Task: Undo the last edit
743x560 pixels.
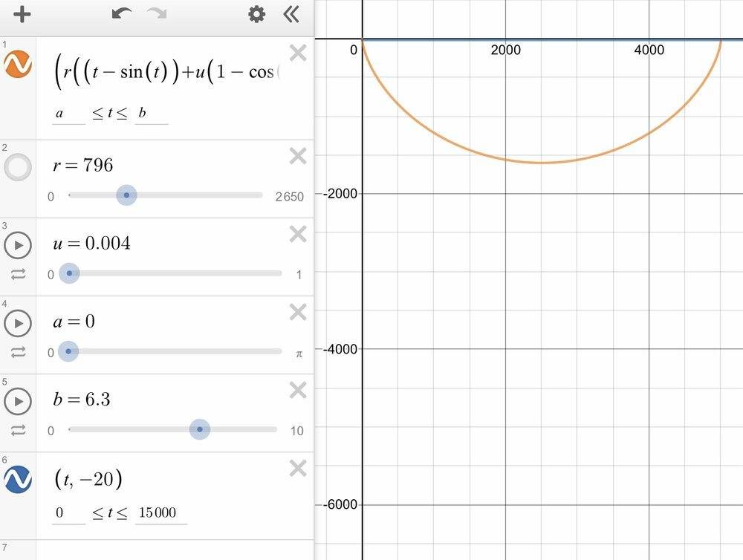Action: coord(121,14)
